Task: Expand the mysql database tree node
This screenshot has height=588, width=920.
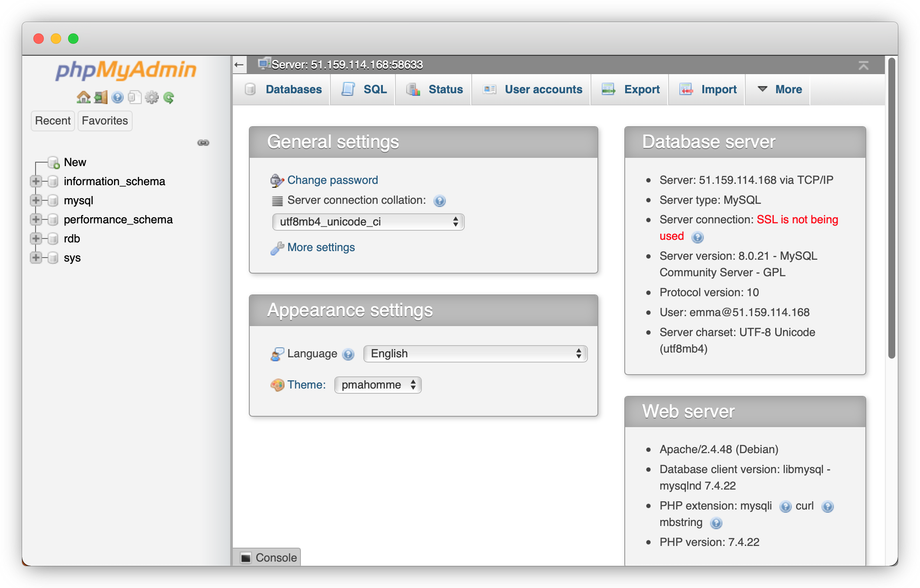Action: (36, 200)
